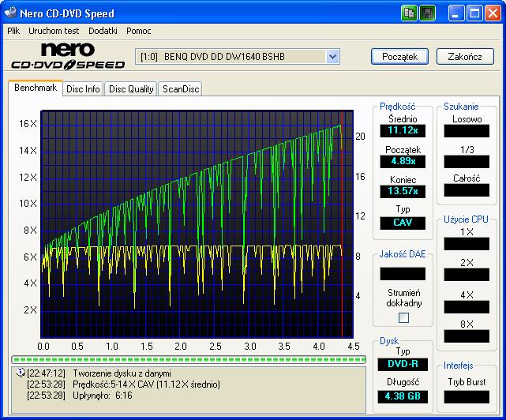Click the green test progress bar
Viewport: 506px width, 420px height.
(x=189, y=359)
